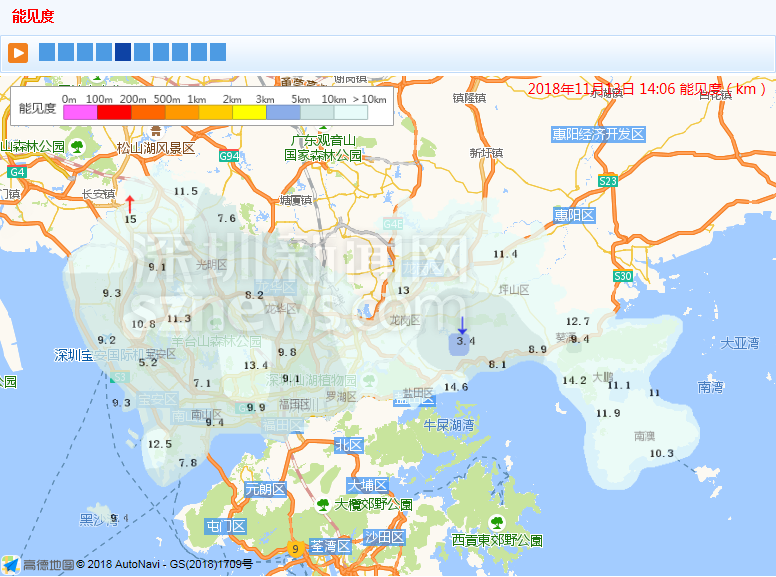Click the red upward arrow marker
Viewport: 776px width, 577px height.
coord(129,203)
